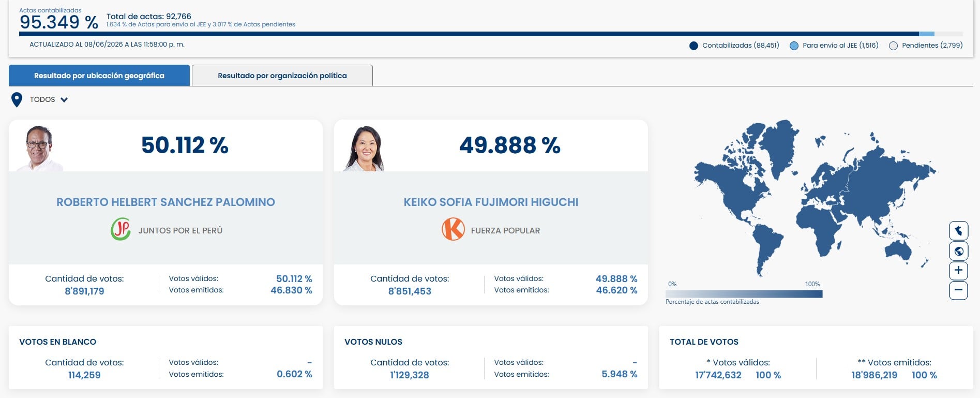The height and width of the screenshot is (398, 980).
Task: Click the 95.349 % actas contabilizadas figure
Action: [x=59, y=22]
